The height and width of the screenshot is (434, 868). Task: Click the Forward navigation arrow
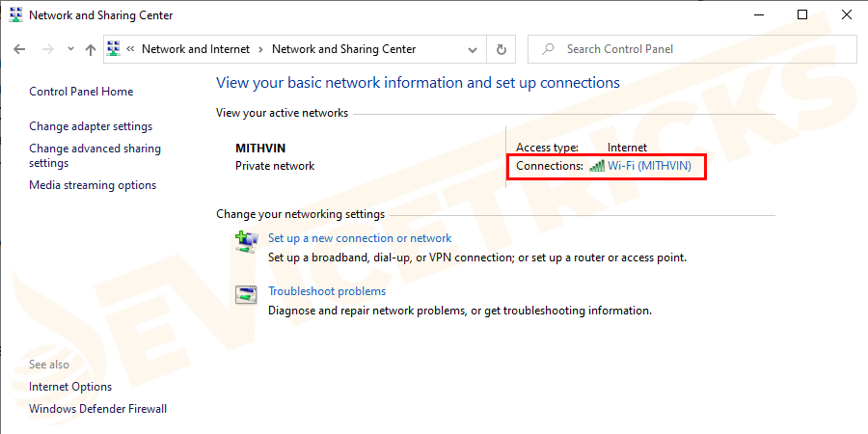coord(48,49)
